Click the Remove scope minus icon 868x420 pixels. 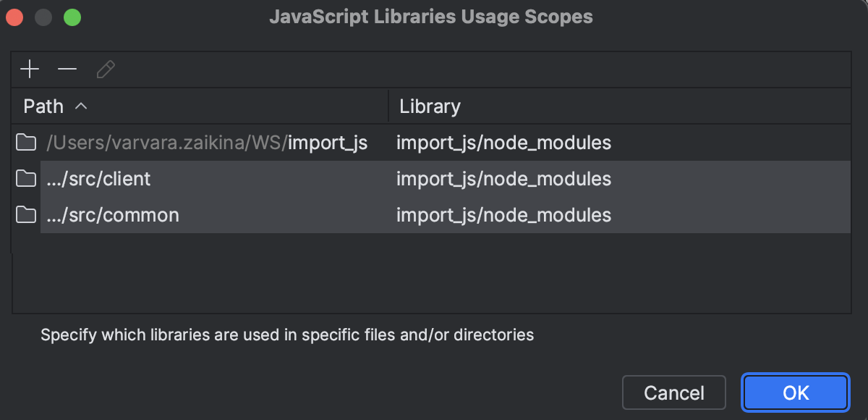[x=67, y=70]
